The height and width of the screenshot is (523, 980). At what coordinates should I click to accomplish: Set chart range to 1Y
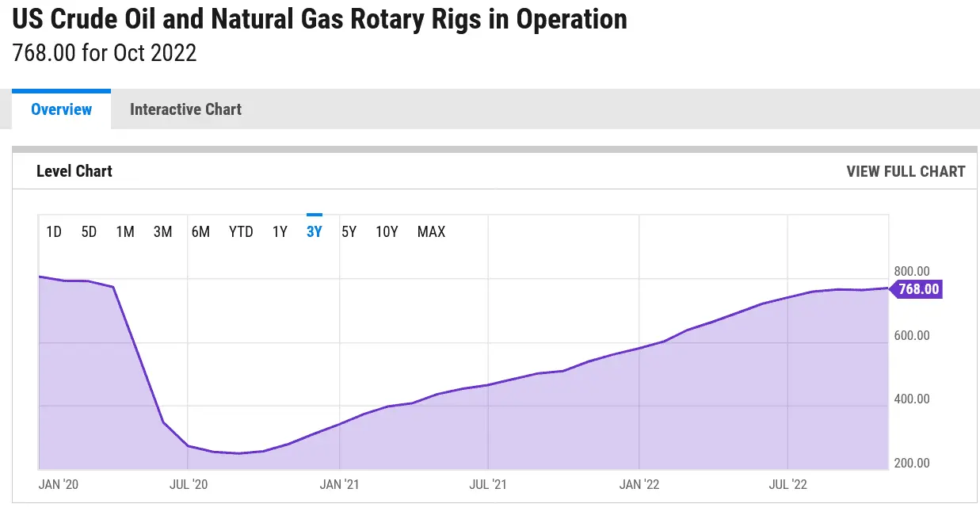pos(280,232)
